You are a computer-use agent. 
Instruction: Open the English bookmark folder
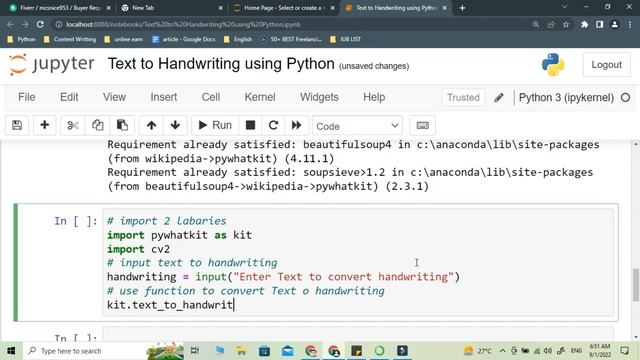pos(238,39)
